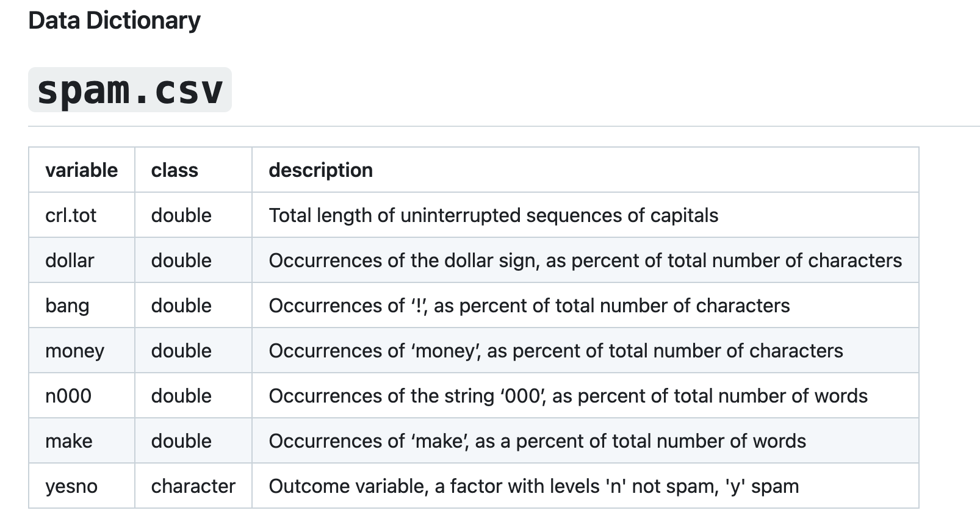Click the yesno variable cell
The image size is (980, 527).
click(x=71, y=486)
